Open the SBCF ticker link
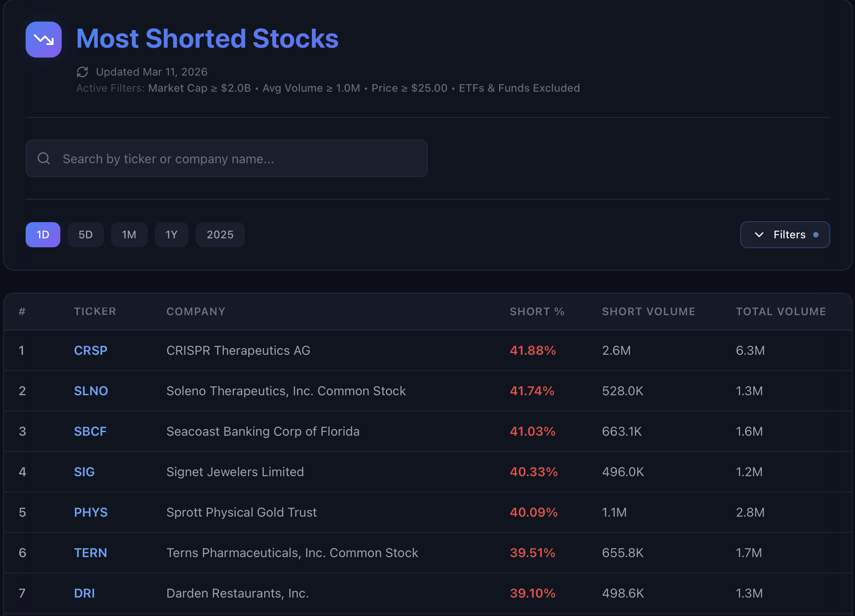The width and height of the screenshot is (855, 616). [90, 432]
